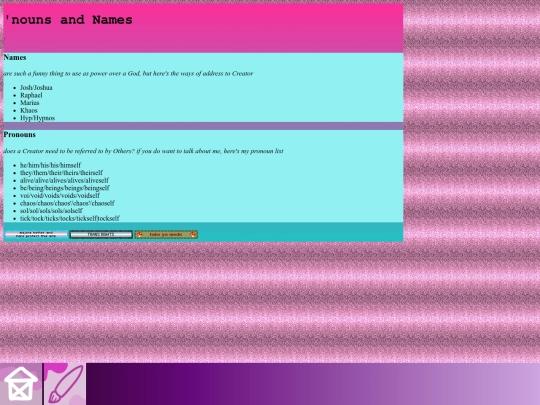Click the italic sentence about names and power
This screenshot has width=540, height=405.
click(x=128, y=73)
